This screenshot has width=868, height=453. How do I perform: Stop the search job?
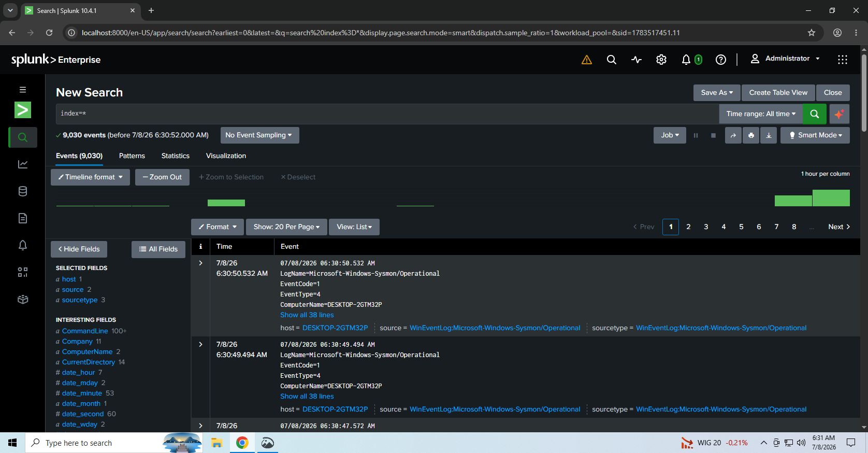click(x=713, y=135)
